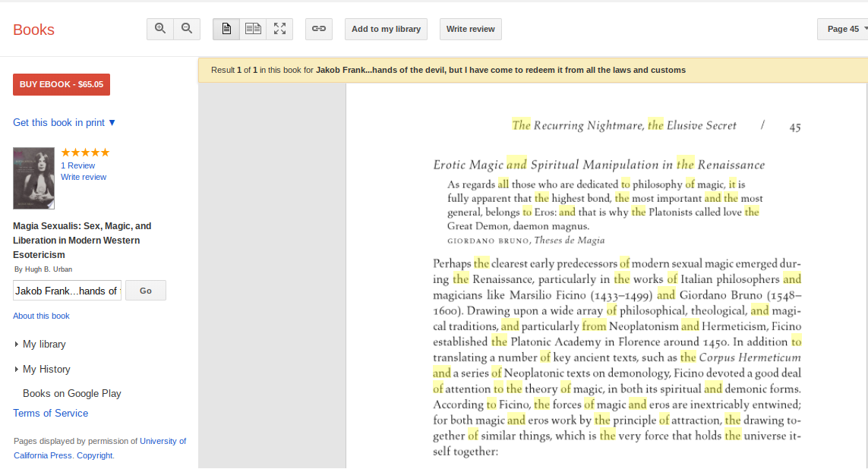Open the Page 45 dropdown
Viewport: 868px width, 469px height.
pos(844,29)
